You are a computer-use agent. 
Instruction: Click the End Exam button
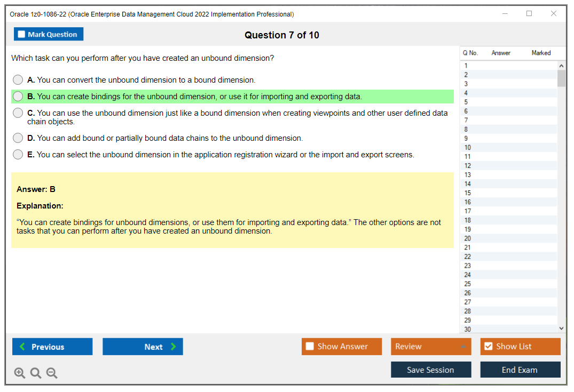click(x=520, y=369)
